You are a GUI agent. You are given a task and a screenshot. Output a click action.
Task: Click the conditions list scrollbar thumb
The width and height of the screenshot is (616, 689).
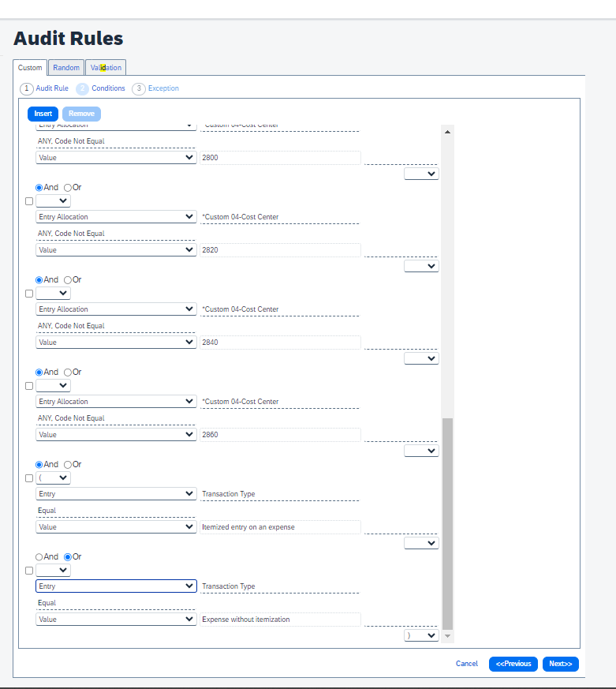(448, 521)
